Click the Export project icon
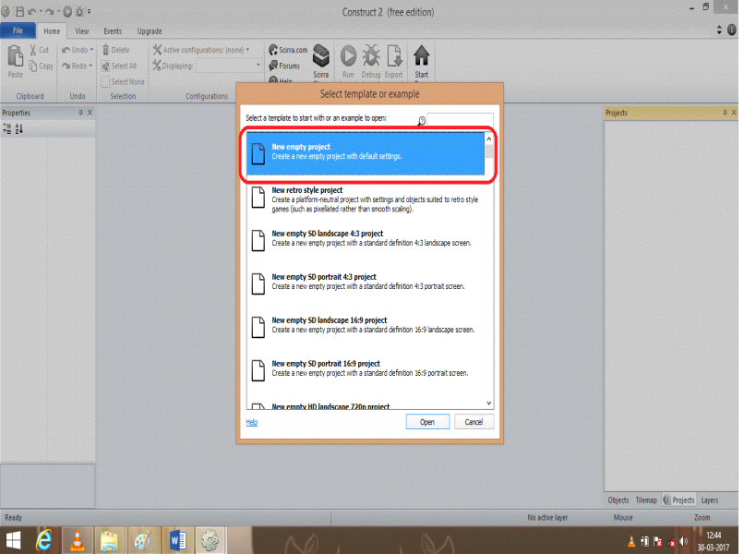Screen dimensions: 756x554 [x=394, y=54]
